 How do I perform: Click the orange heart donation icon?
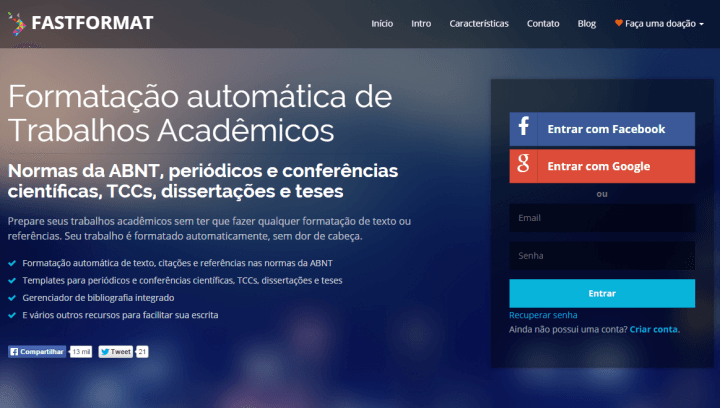point(619,23)
